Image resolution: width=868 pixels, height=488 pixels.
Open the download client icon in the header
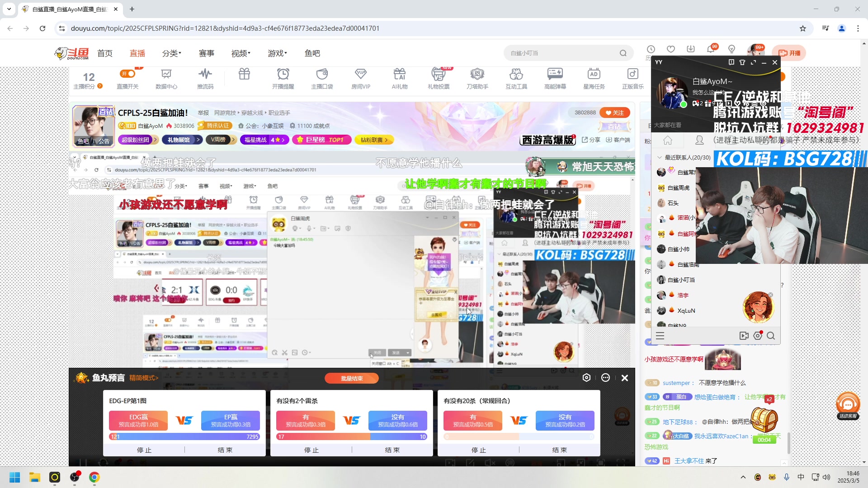691,49
